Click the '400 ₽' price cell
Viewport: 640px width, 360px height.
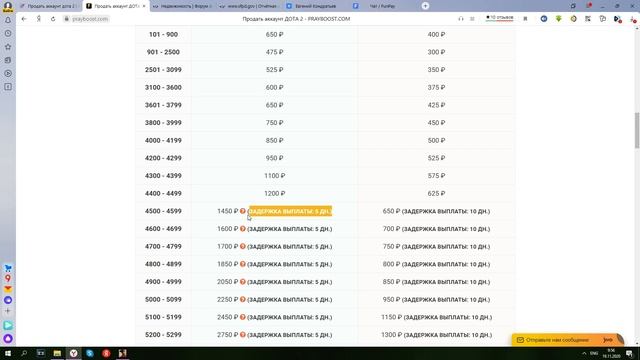[436, 35]
